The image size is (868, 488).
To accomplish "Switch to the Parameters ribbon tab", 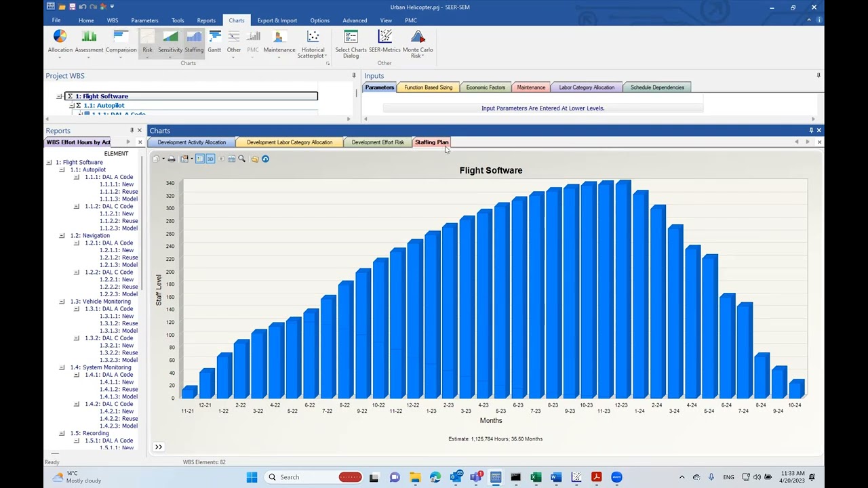I will click(x=144, y=20).
